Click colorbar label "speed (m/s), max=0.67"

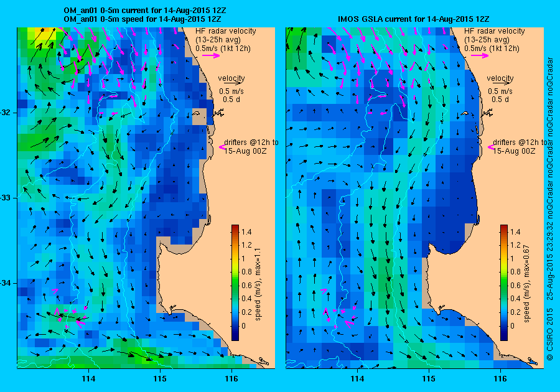coord(527,284)
